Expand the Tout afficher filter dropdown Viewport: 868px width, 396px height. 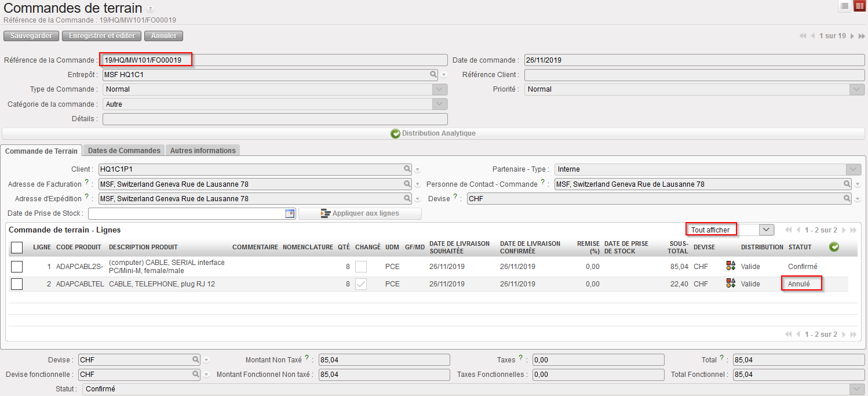766,230
